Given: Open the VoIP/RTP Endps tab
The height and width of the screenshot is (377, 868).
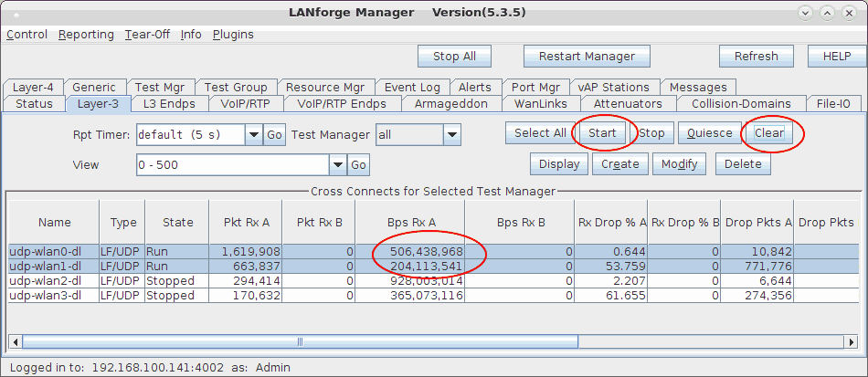Looking at the screenshot, I should click(342, 104).
